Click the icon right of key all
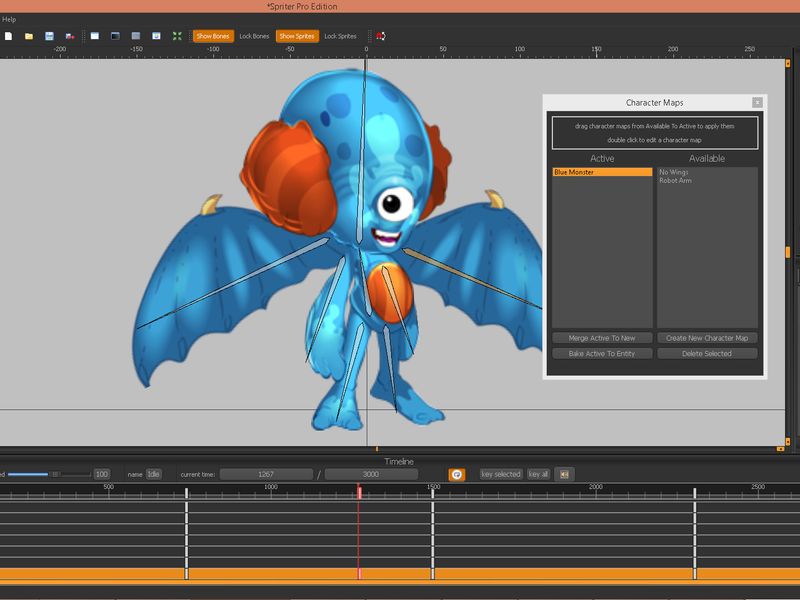This screenshot has width=800, height=600. (564, 474)
